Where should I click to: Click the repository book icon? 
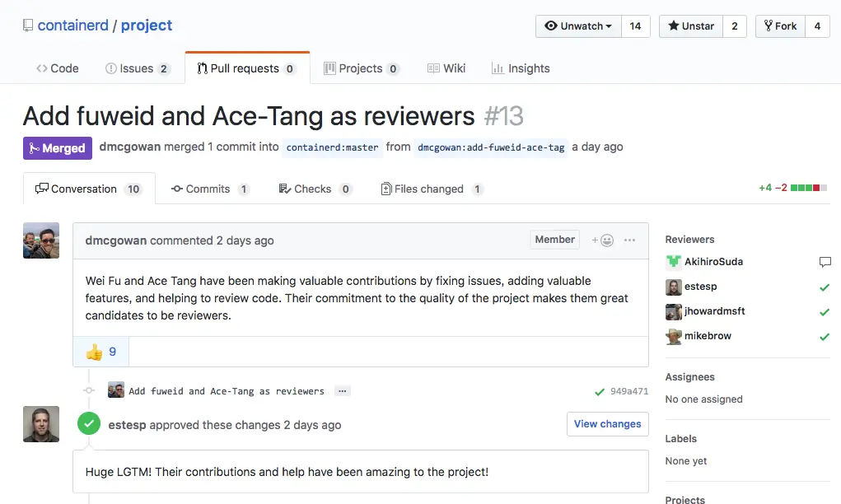pyautogui.click(x=28, y=26)
